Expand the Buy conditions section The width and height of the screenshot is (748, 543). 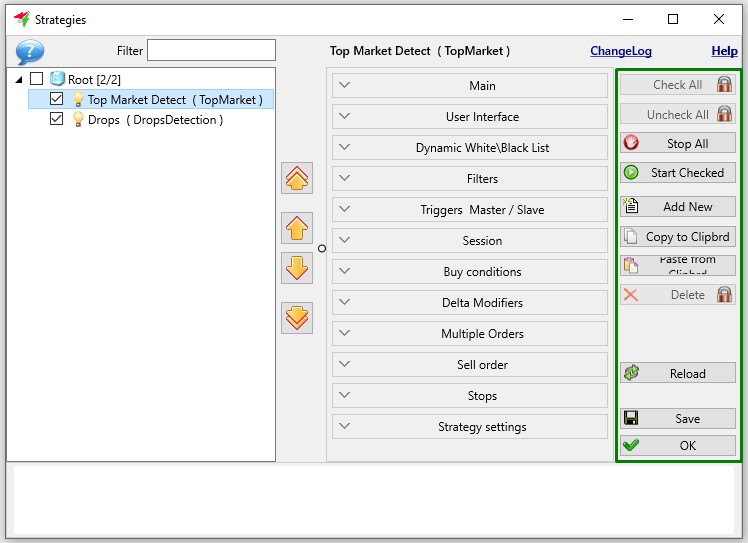[469, 272]
